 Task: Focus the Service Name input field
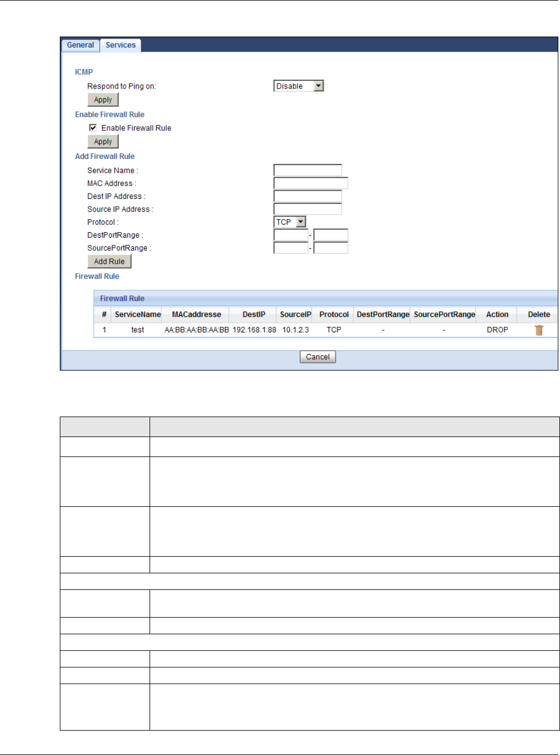click(308, 170)
